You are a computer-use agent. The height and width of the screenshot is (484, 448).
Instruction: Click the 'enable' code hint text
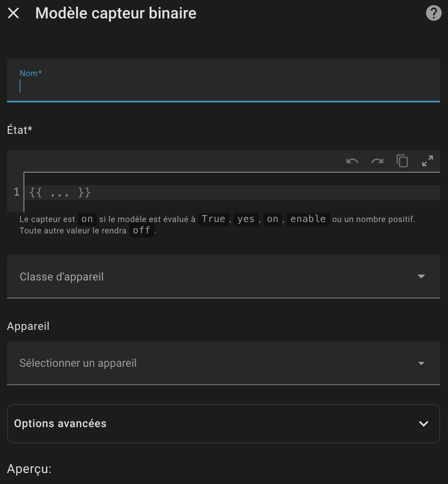pyautogui.click(x=308, y=219)
